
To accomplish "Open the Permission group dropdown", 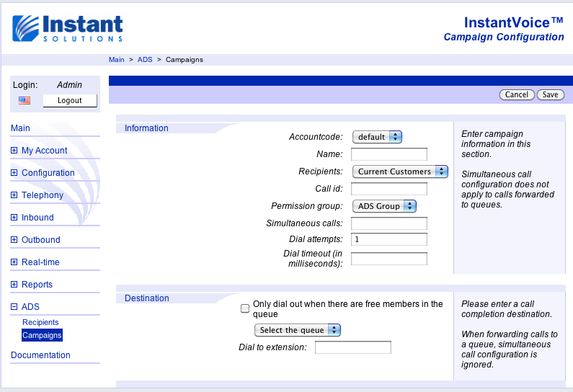I will click(384, 206).
